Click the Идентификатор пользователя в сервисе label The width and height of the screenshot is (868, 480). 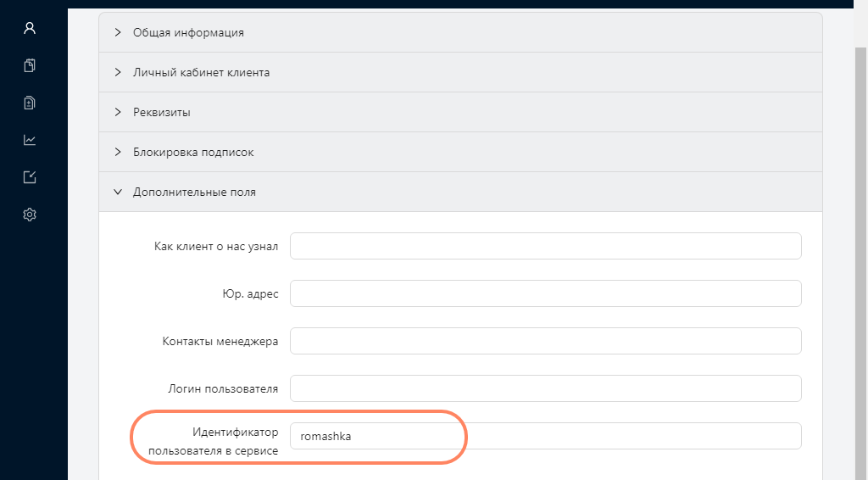tap(213, 441)
